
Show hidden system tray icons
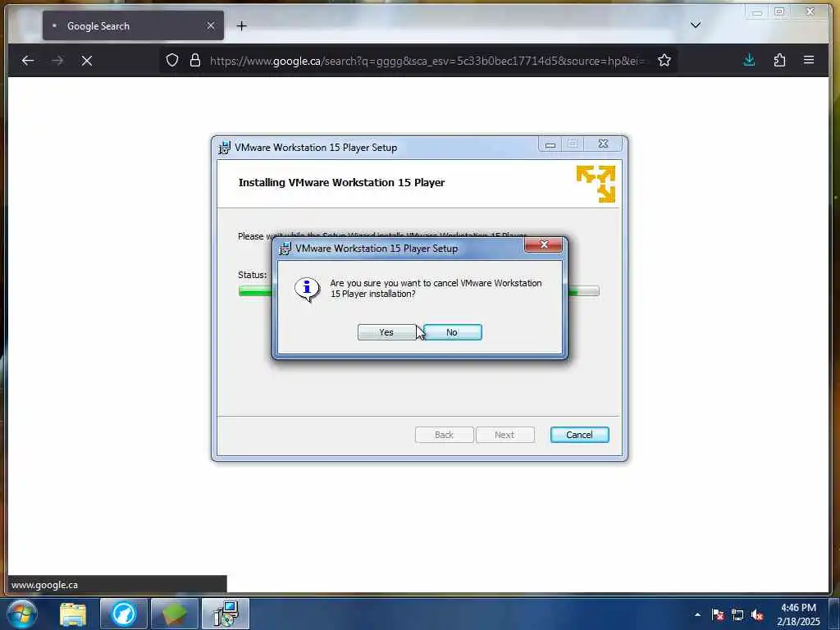pos(697,614)
